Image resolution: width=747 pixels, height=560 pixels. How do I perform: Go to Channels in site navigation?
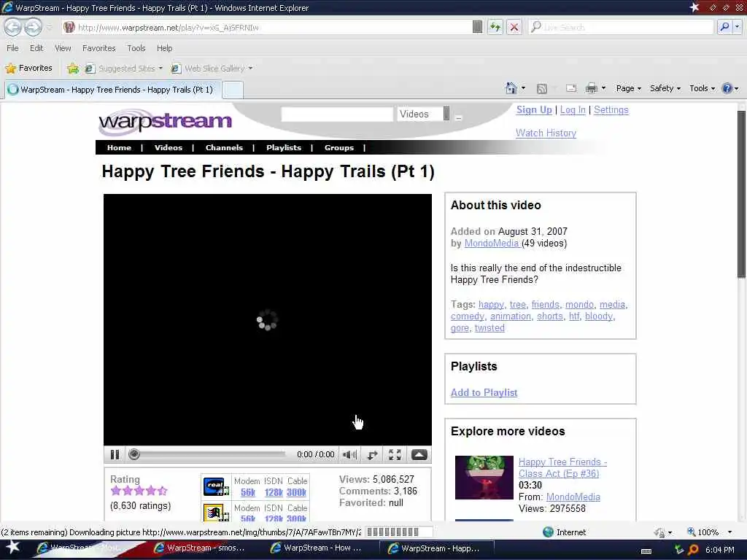224,147
